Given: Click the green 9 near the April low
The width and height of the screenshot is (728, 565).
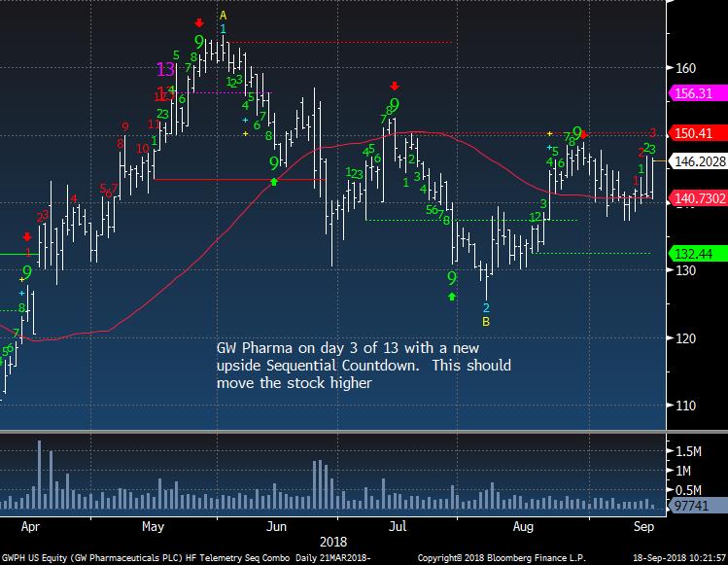Looking at the screenshot, I should pos(27,272).
